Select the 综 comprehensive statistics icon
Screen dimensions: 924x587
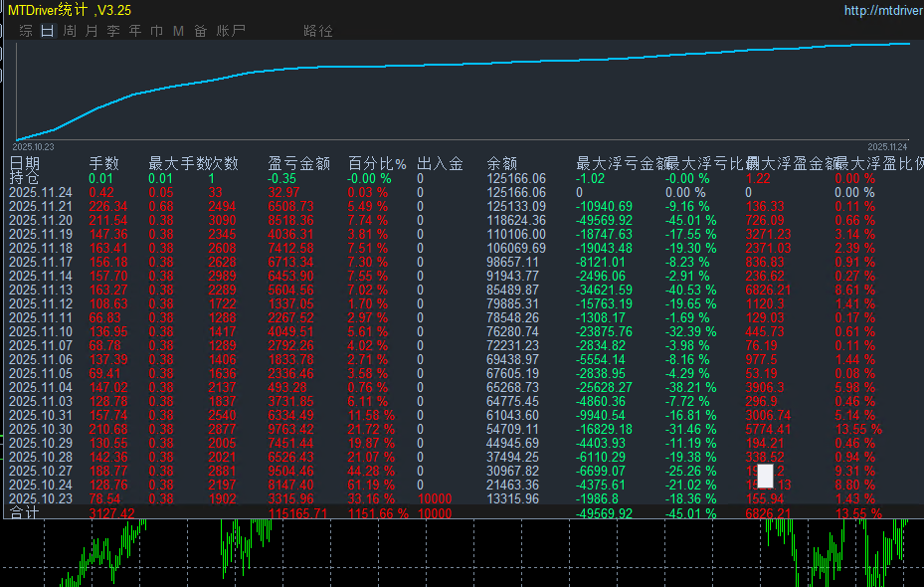[26, 30]
